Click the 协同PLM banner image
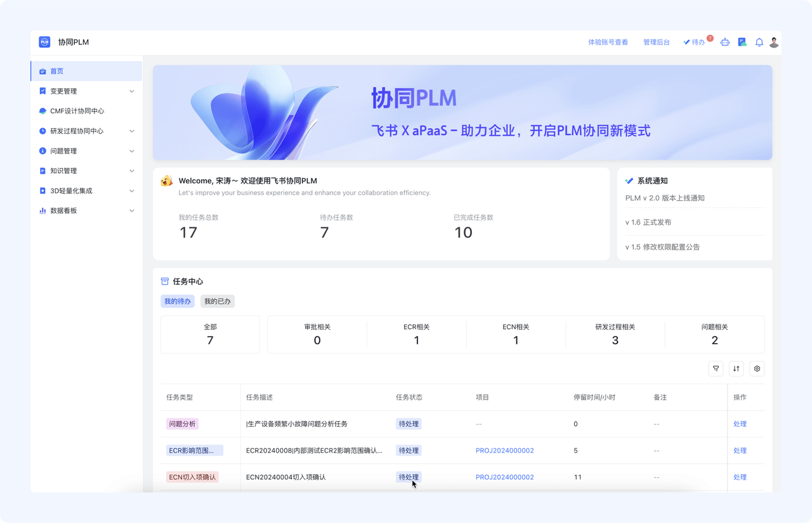Screen dimensions: 812x523 [x=462, y=112]
